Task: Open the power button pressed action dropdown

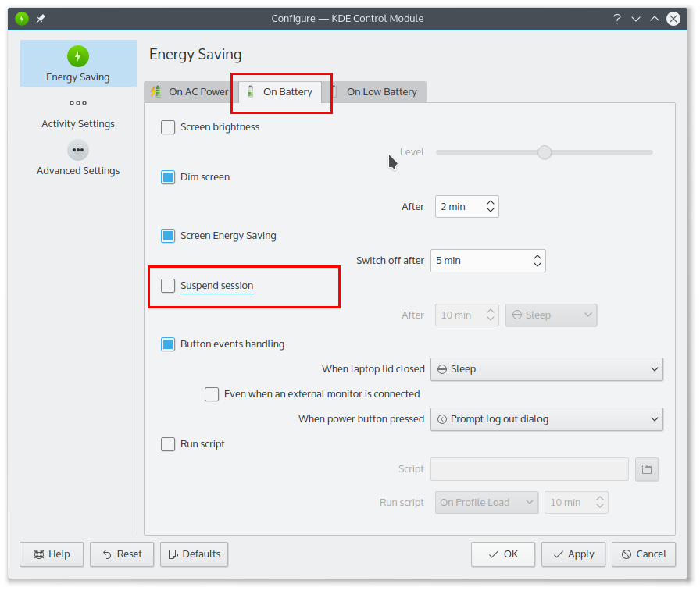Action: 547,419
